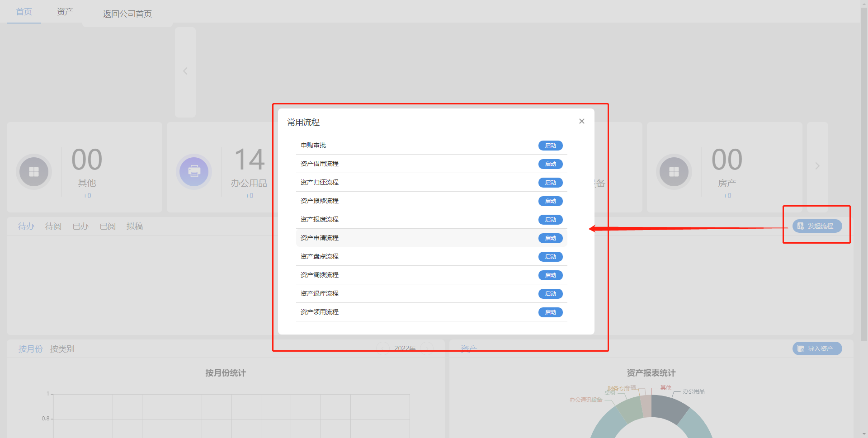868x438 pixels.
Task: Click the left collapse arrow panel
Action: pyautogui.click(x=185, y=71)
